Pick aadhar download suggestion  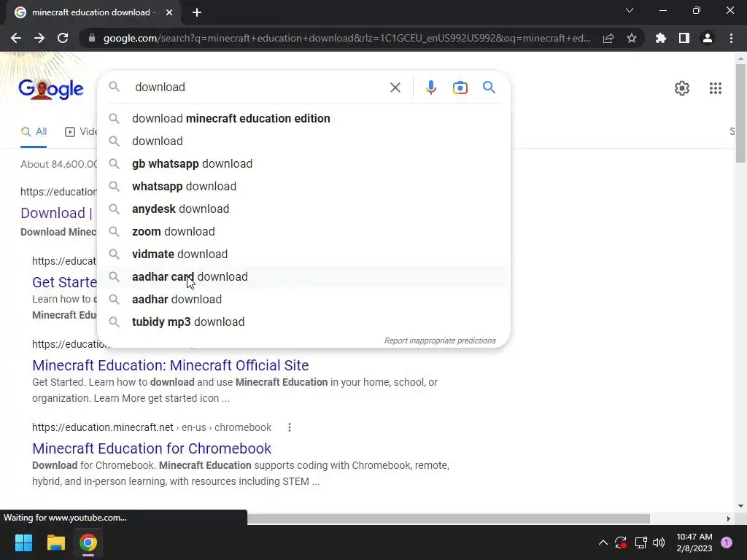[x=303, y=300]
